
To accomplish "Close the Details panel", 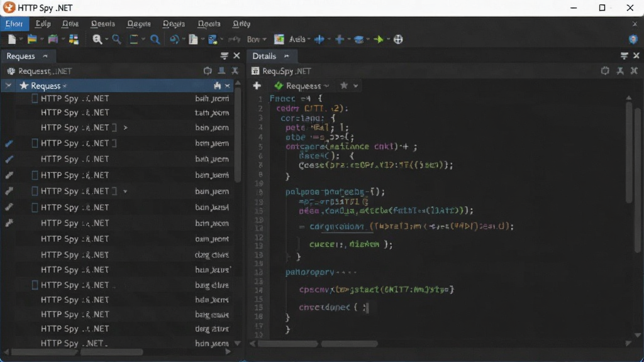I will tap(636, 56).
